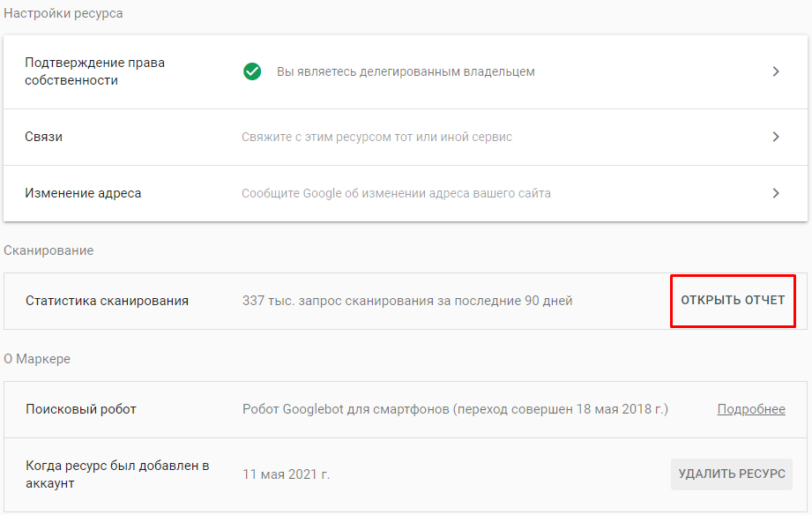Click the 337 тыс. crawl requests text
Viewport: 812px width, 515px height.
407,301
